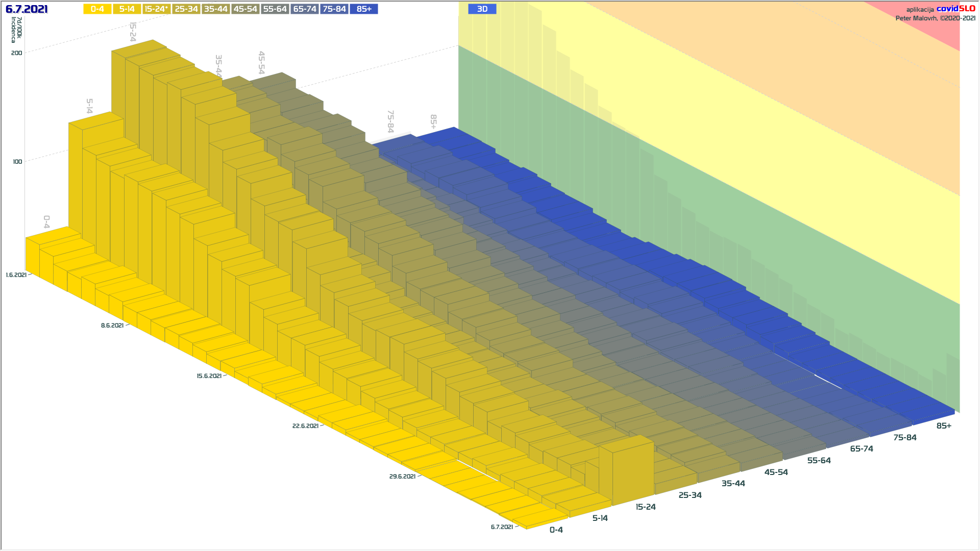Toggle the 0-4 age group legend button
Viewport: 980px width, 551px height.
pyautogui.click(x=97, y=9)
